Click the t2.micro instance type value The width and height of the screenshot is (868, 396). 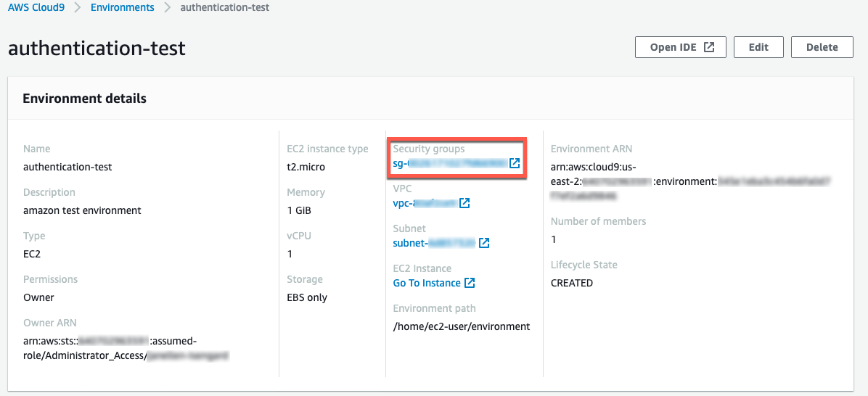coord(306,167)
